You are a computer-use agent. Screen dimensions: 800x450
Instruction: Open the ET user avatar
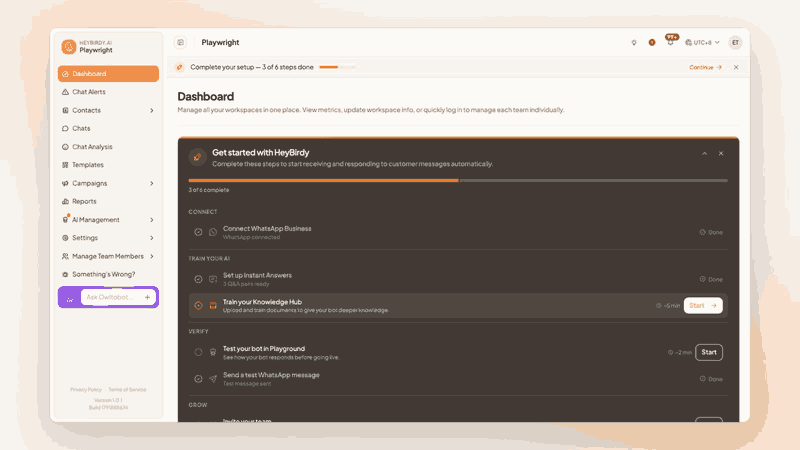coord(735,42)
